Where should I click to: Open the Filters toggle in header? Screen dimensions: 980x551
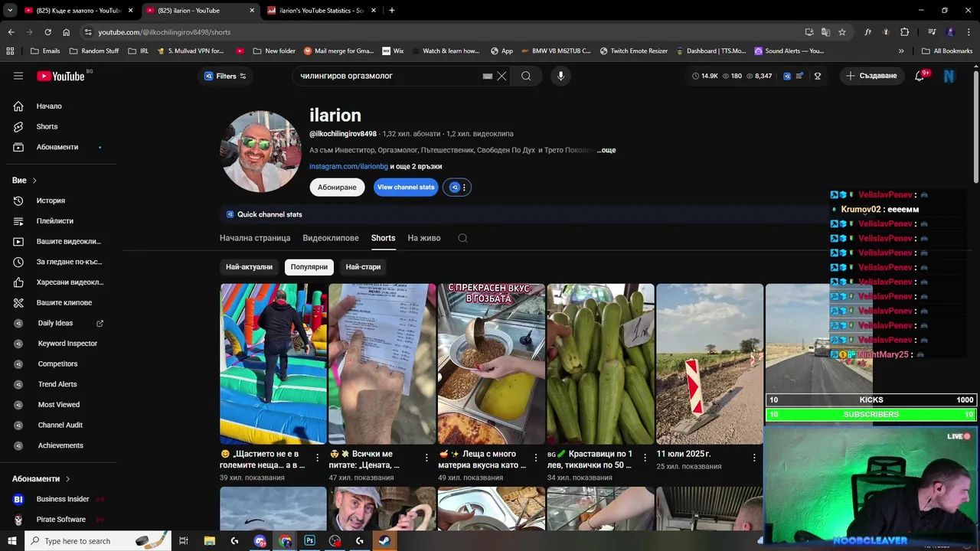pos(225,76)
